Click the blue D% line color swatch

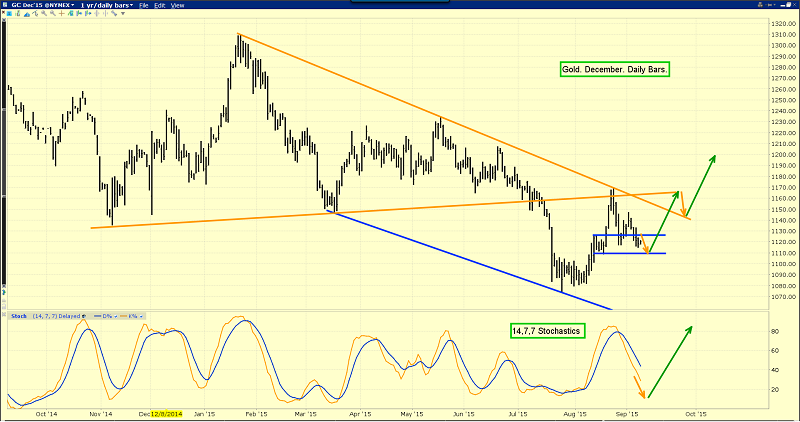coord(98,316)
